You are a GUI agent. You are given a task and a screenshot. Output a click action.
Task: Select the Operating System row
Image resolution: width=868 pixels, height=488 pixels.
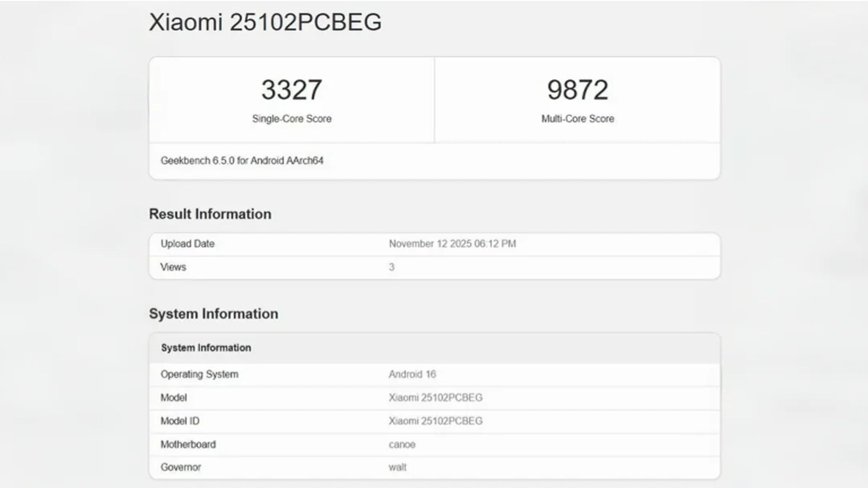tap(200, 374)
